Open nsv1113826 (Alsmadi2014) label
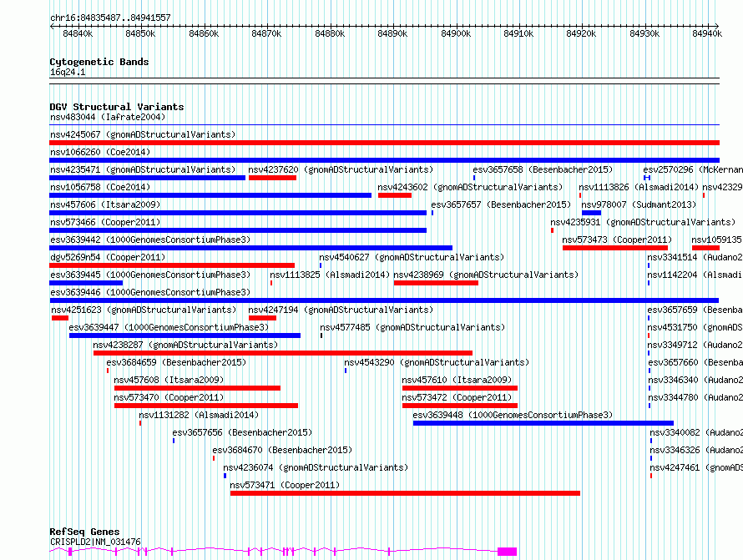Screen dimensions: 743x560 (639, 187)
